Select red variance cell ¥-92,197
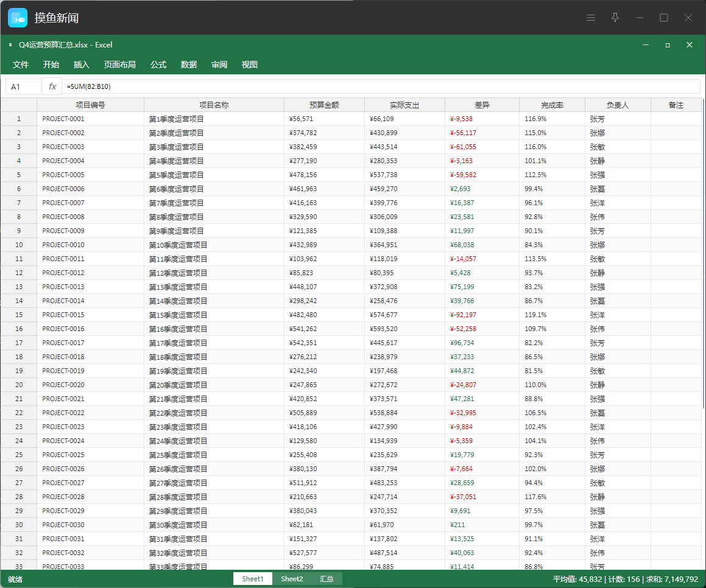The width and height of the screenshot is (706, 588). 482,315
